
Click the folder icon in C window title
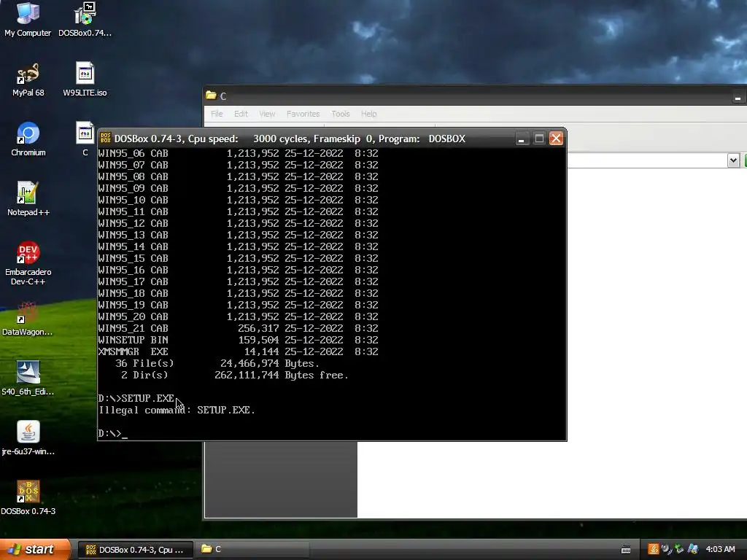[211, 96]
